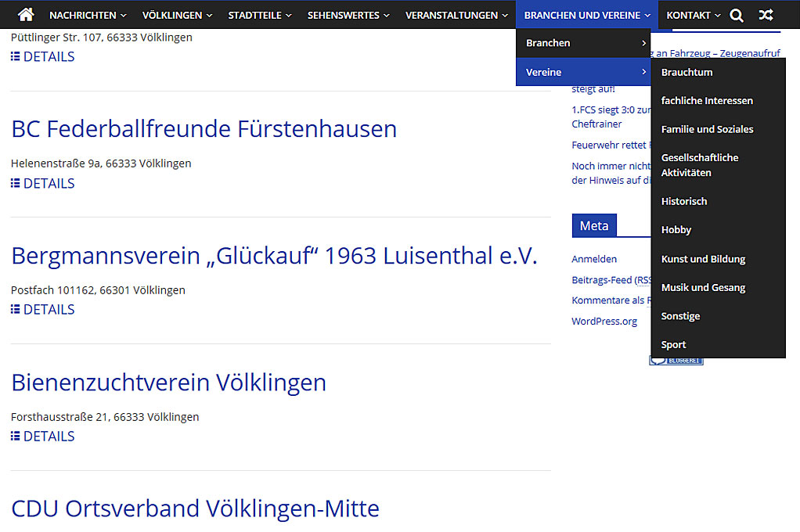Image resolution: width=800 pixels, height=532 pixels.
Task: Click the shuffle random post icon
Action: [766, 15]
